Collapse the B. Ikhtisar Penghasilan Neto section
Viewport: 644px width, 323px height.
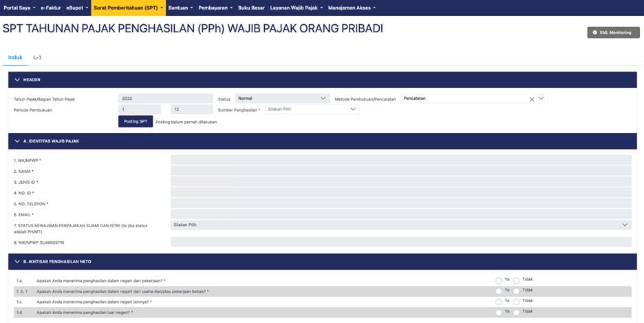pyautogui.click(x=17, y=262)
